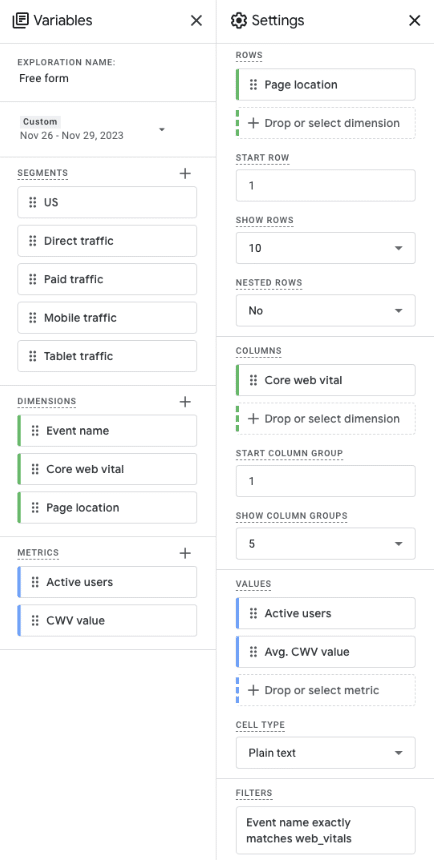Click the METRICS section label
The image size is (437, 867).
38,553
